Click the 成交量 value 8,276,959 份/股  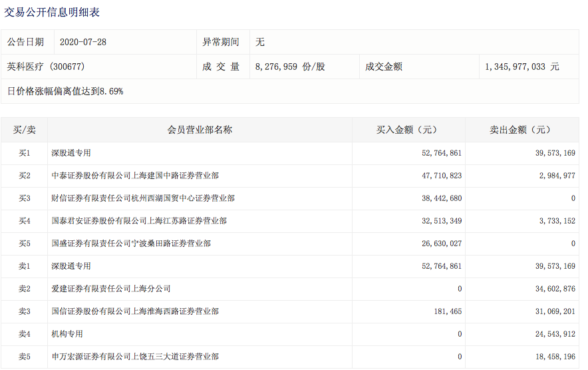[x=290, y=67]
